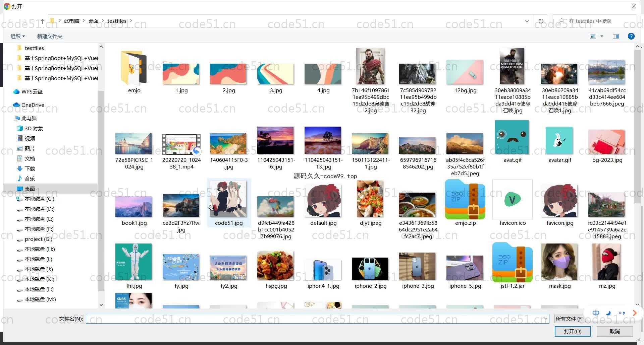Open the help question mark icon

(x=631, y=36)
